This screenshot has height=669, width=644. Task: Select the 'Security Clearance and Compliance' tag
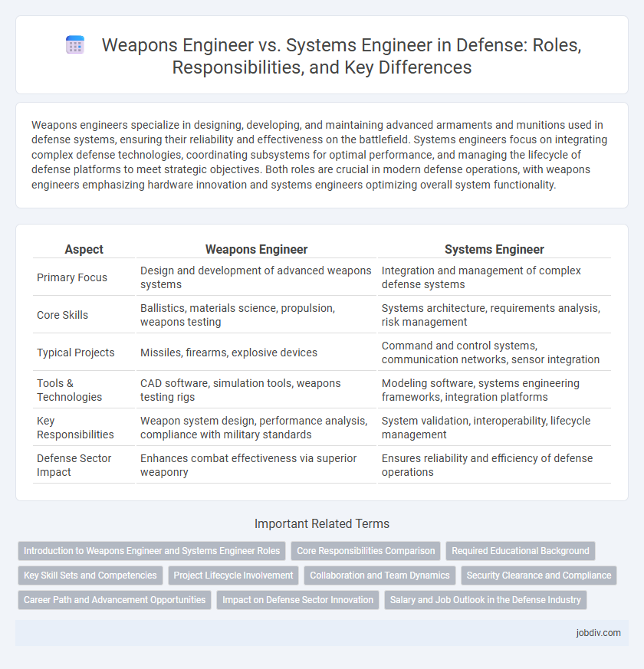(x=539, y=576)
